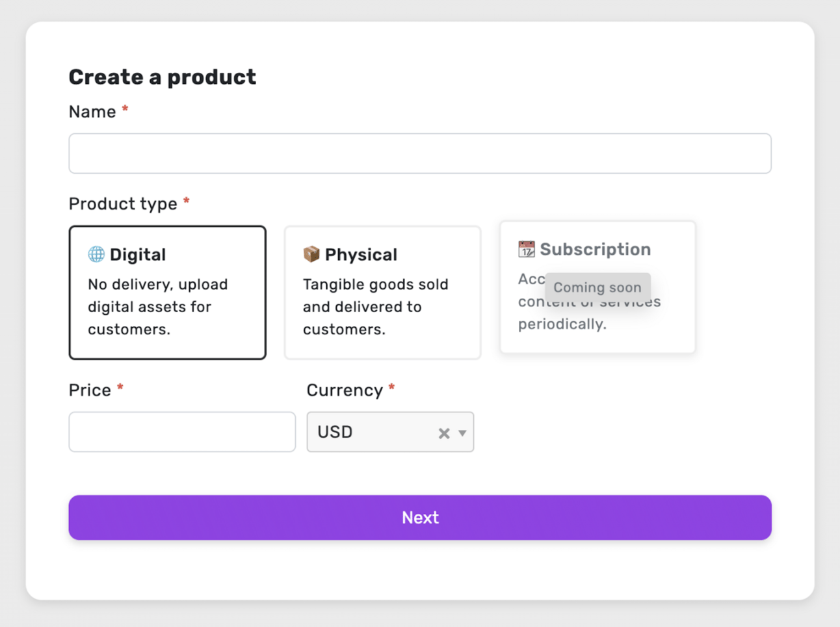Click the Coming soon badge

click(597, 287)
